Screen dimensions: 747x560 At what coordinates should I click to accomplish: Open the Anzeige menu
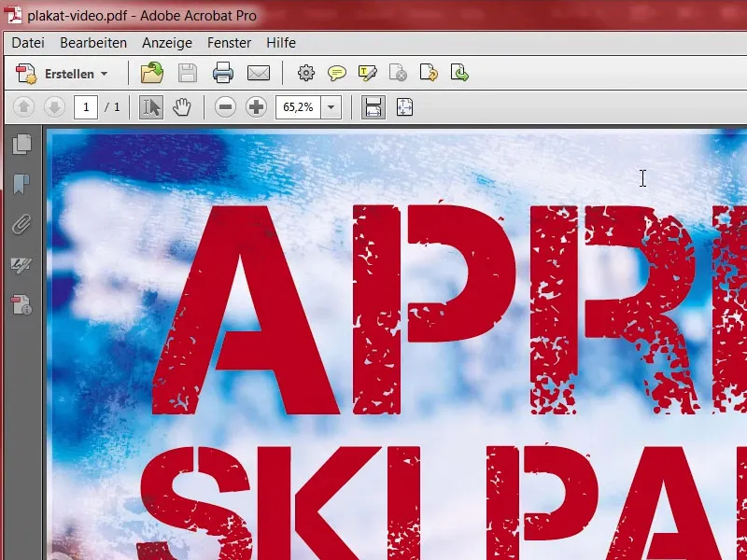167,43
